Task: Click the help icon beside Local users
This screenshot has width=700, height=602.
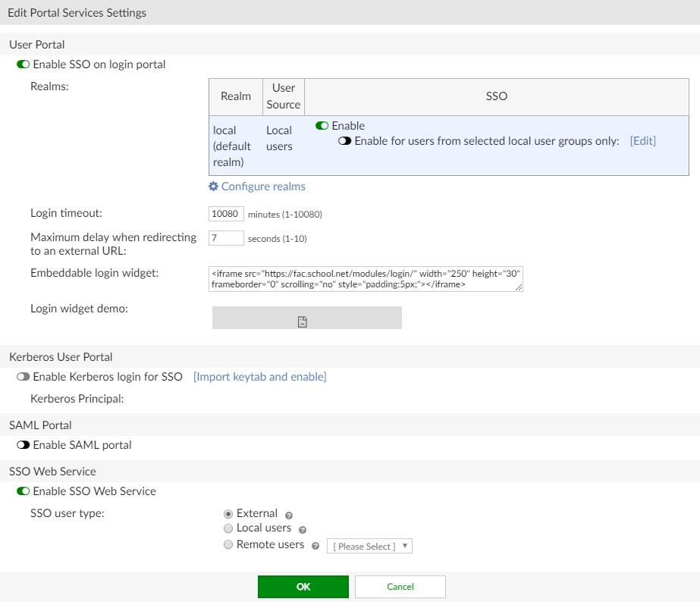Action: click(302, 530)
